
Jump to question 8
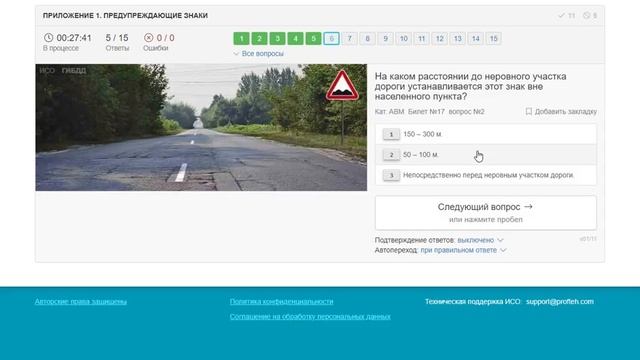(367, 38)
